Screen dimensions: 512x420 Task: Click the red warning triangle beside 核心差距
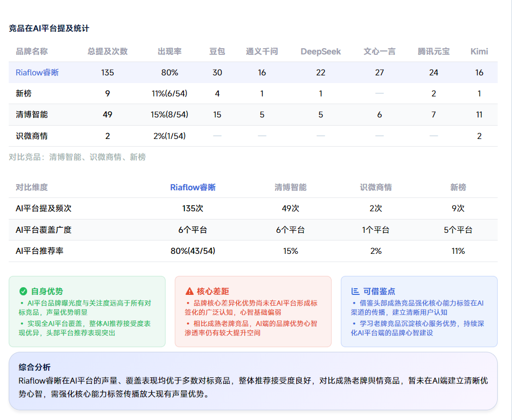190,291
